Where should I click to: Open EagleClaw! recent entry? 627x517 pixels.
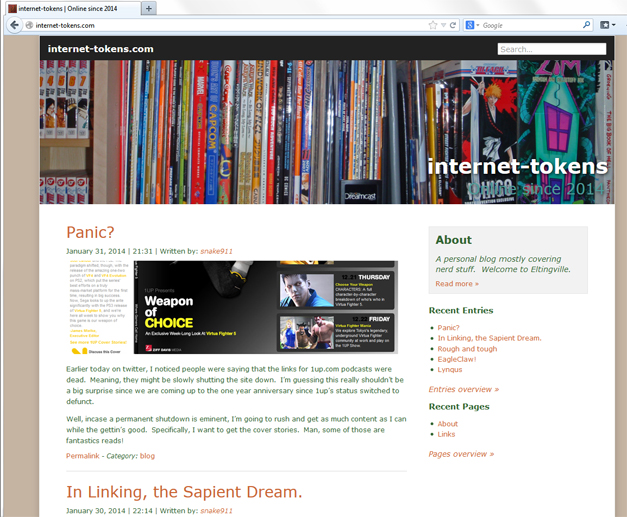457,359
